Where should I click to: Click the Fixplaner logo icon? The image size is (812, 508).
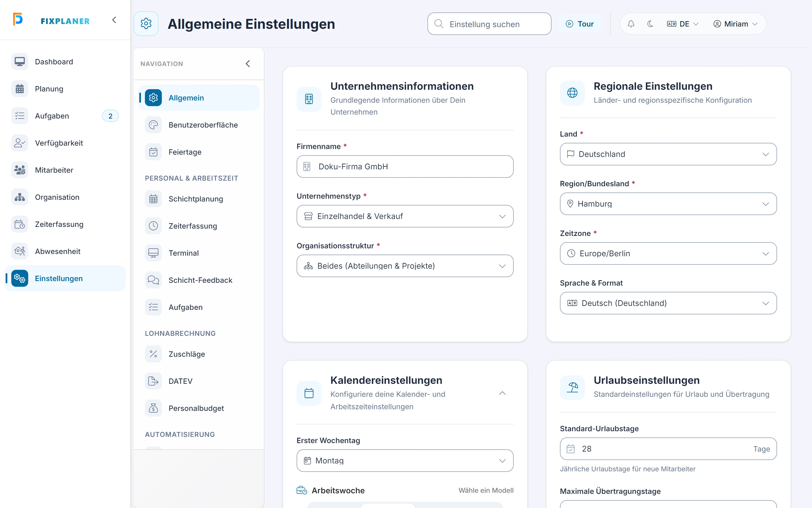pyautogui.click(x=18, y=19)
